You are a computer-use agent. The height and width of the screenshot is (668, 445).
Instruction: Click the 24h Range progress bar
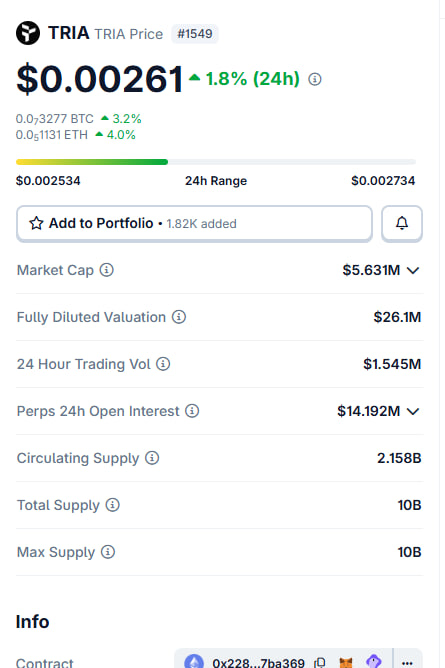[x=215, y=162]
